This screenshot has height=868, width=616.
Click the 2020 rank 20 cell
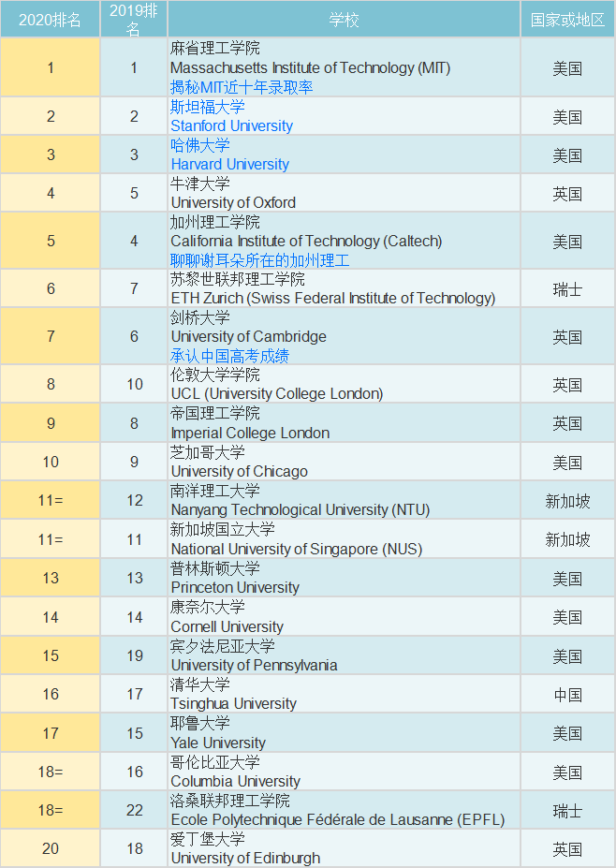[x=51, y=848]
